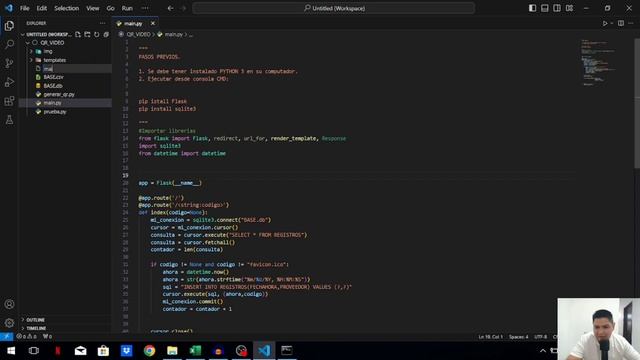Open the remote window status icon
This screenshot has width=640, height=360.
[7, 336]
